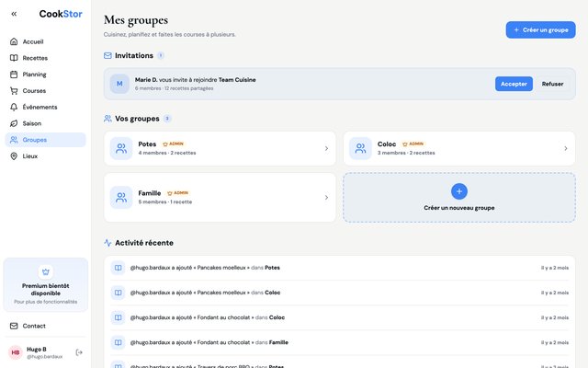
Task: Click book icon for Pancakes moelleux in Potes
Action: click(x=118, y=268)
